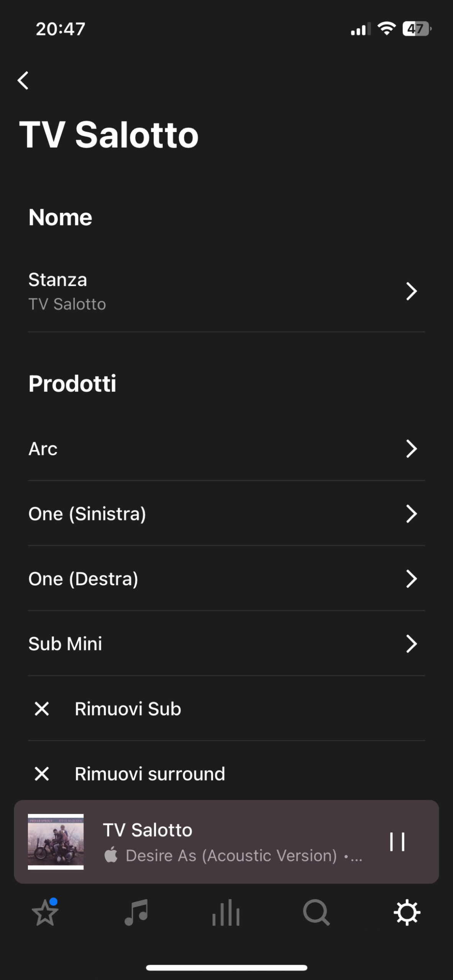Image resolution: width=453 pixels, height=980 pixels.
Task: Tap the Wi-Fi status icon
Action: pos(386,29)
